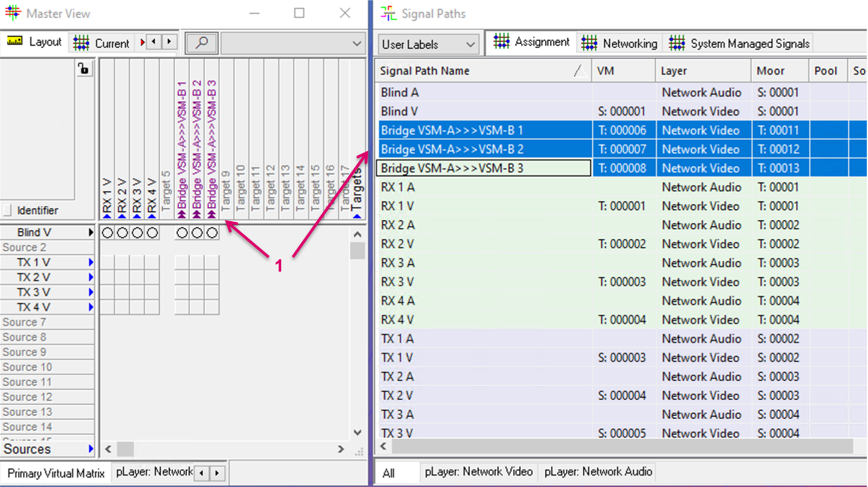
Task: Click the magnifier search button
Action: click(x=201, y=43)
